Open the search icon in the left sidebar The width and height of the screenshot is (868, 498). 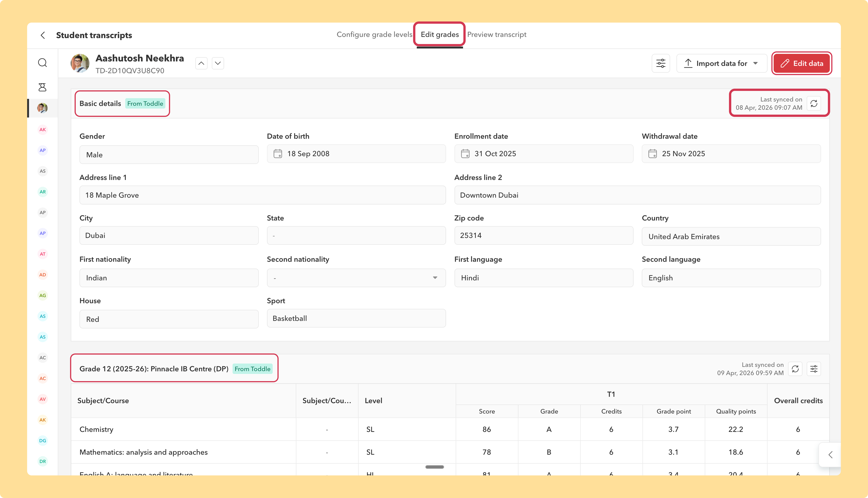42,63
